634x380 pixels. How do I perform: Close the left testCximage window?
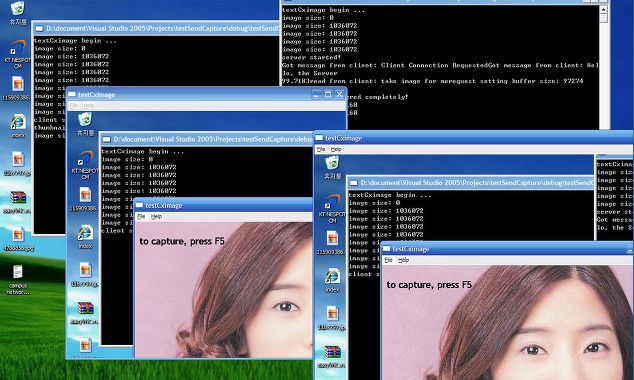coord(340,95)
